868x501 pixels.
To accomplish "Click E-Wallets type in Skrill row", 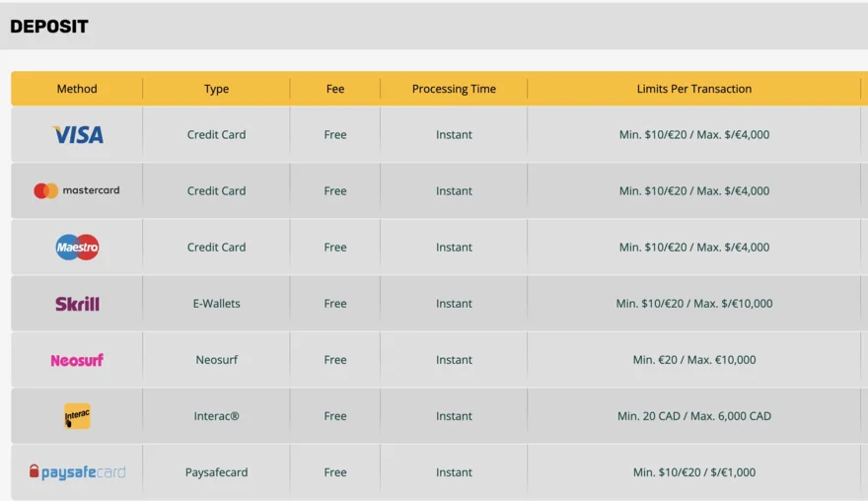I will tap(216, 304).
